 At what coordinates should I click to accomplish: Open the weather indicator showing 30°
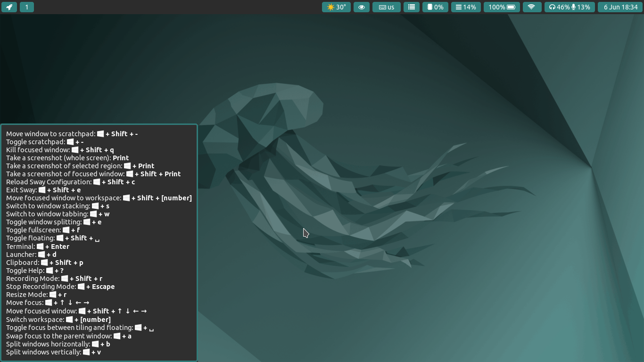pos(336,7)
